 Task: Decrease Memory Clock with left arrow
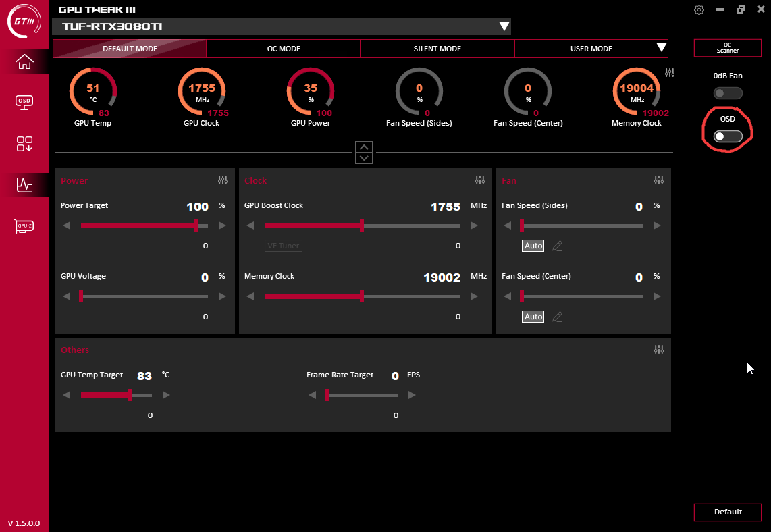pos(250,296)
